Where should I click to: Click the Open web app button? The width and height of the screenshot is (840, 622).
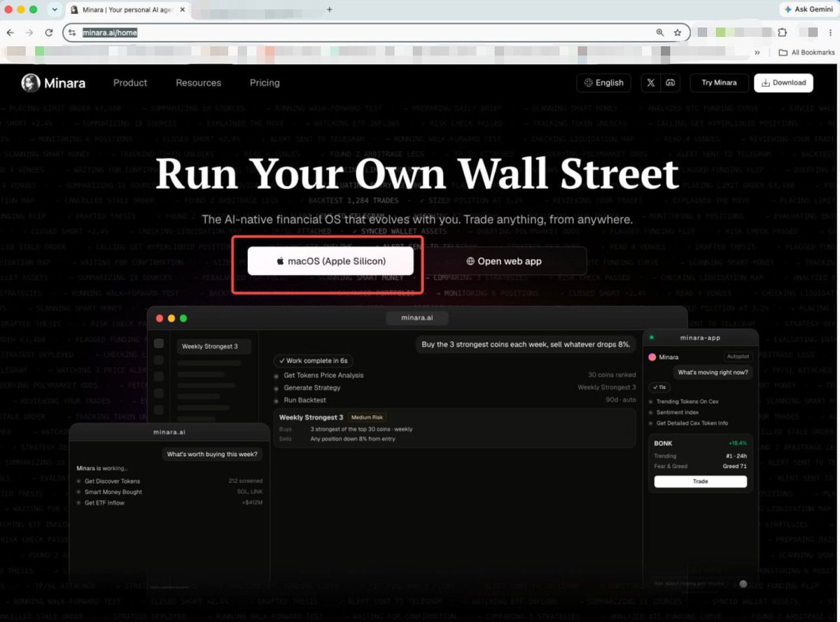coord(504,261)
